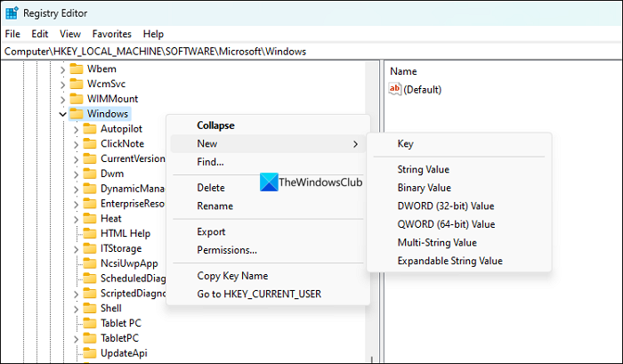Open the Help menu

click(x=153, y=34)
